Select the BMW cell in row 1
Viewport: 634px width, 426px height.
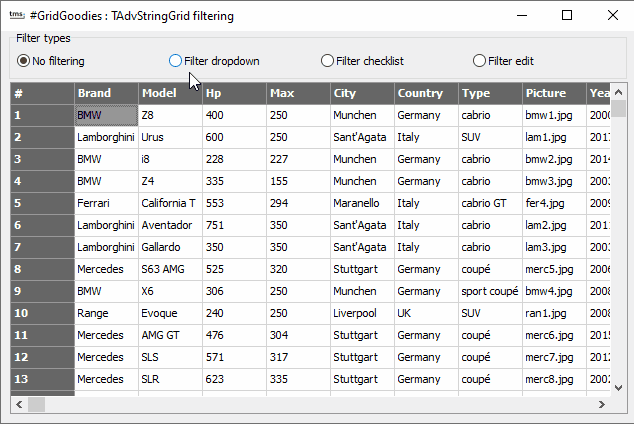coord(106,115)
